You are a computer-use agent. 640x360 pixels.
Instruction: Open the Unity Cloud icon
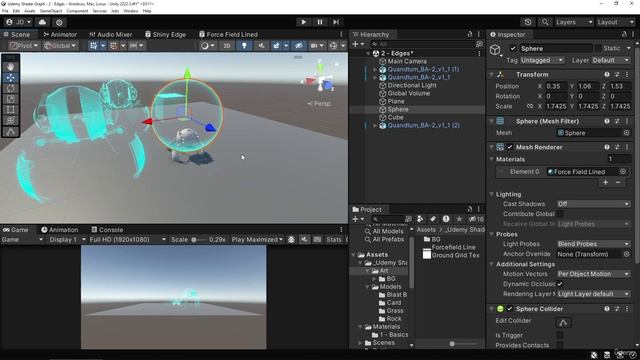click(x=42, y=22)
